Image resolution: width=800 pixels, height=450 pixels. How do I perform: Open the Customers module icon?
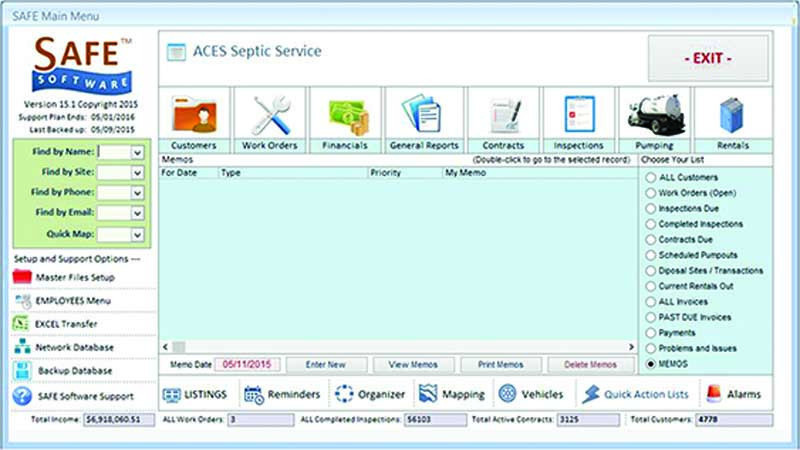pyautogui.click(x=194, y=115)
